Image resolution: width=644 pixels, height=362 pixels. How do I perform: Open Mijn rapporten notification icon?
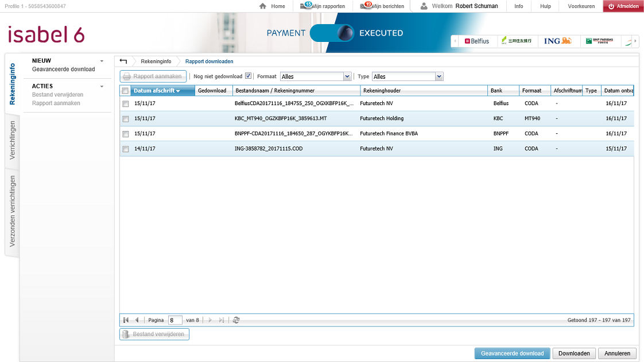coord(305,6)
